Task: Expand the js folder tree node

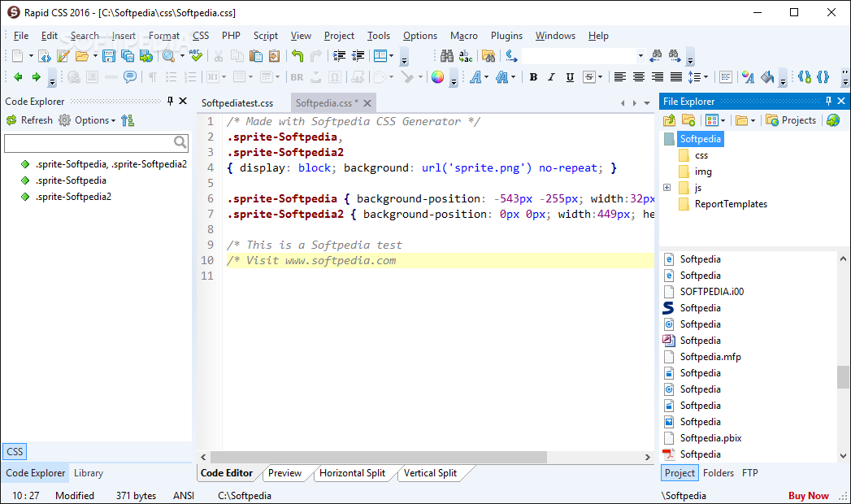Action: click(x=667, y=188)
